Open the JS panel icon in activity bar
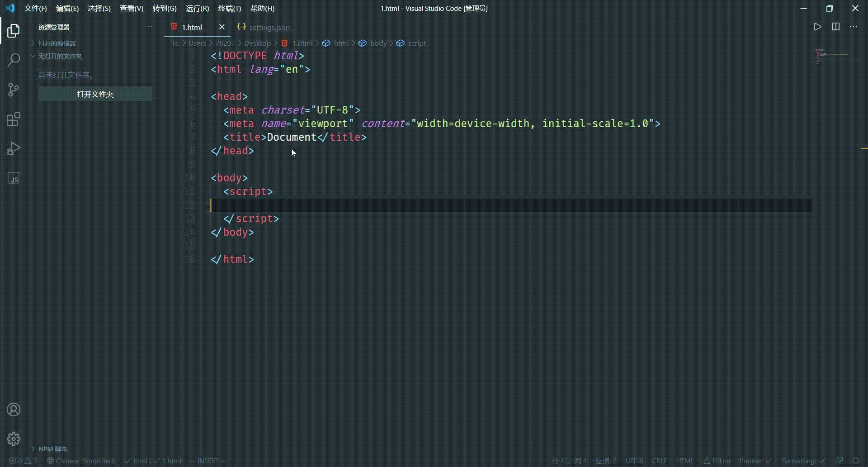Viewport: 868px width, 467px height. pos(14,178)
